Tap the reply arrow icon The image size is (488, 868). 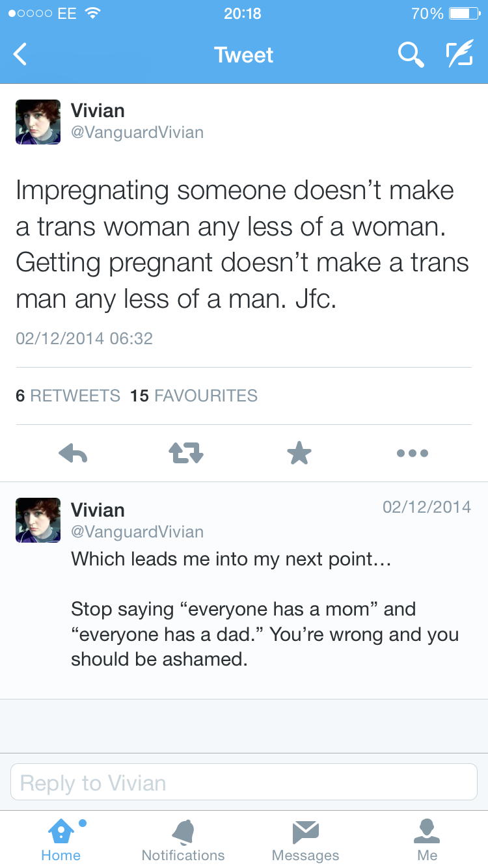click(73, 453)
